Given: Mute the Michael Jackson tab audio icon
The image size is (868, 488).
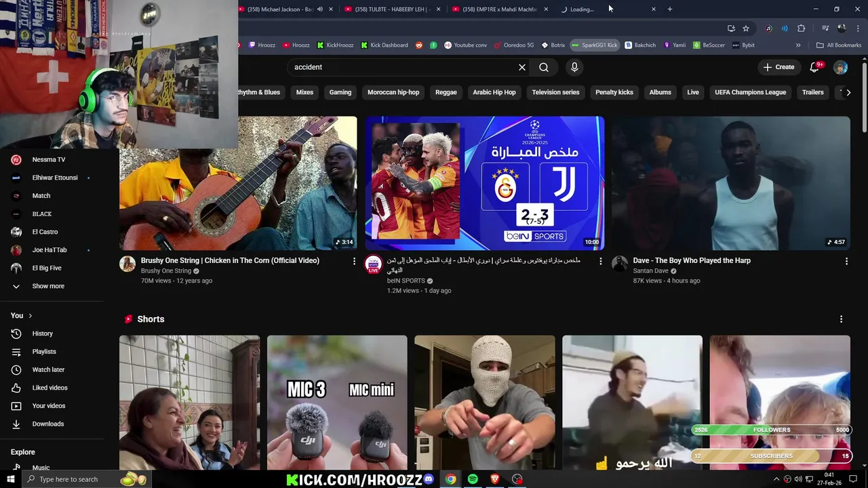Looking at the screenshot, I should [x=320, y=9].
